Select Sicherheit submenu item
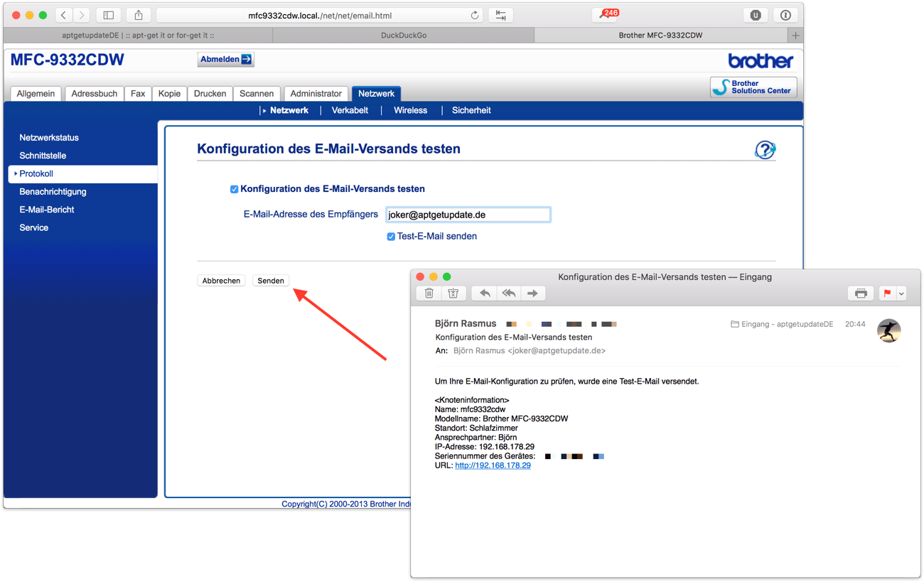 pos(471,111)
